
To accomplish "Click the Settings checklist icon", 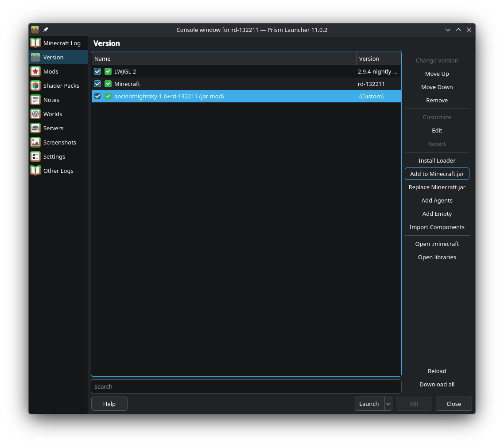I will coord(35,156).
